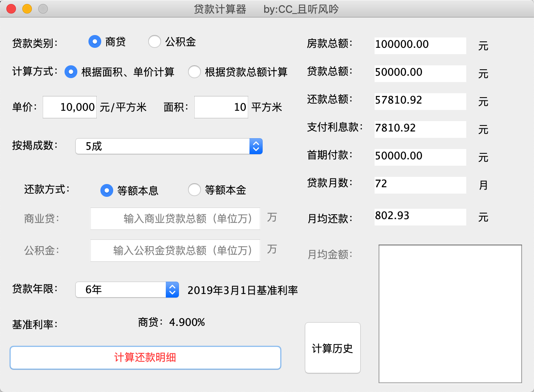This screenshot has height=392, width=534.
Task: Click the 月均还款 field showing 802.93
Action: [x=420, y=217]
